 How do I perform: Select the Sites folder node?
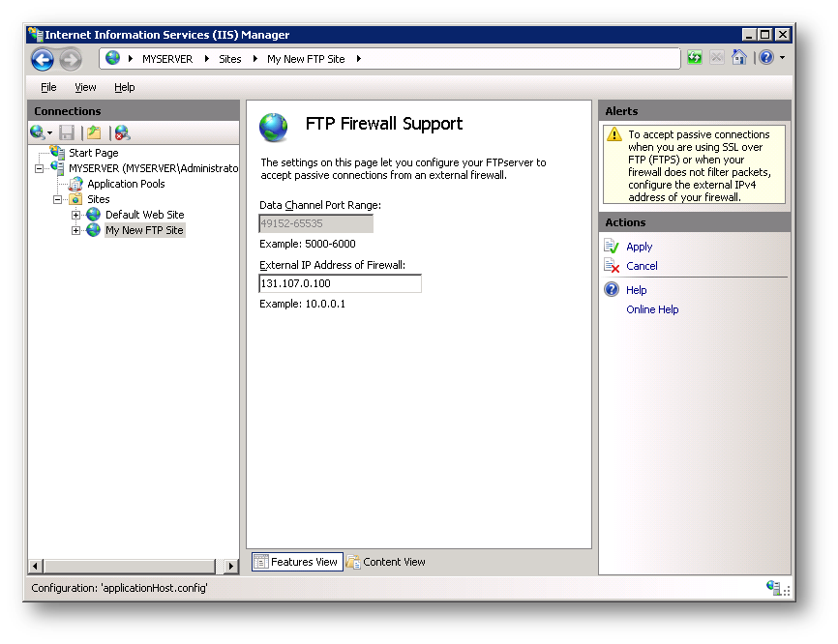[x=99, y=199]
